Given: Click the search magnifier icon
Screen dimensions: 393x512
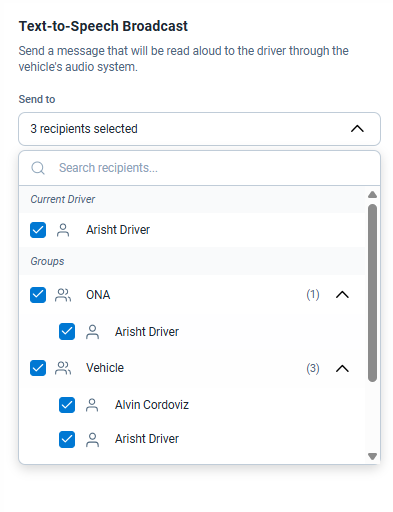Looking at the screenshot, I should (38, 168).
